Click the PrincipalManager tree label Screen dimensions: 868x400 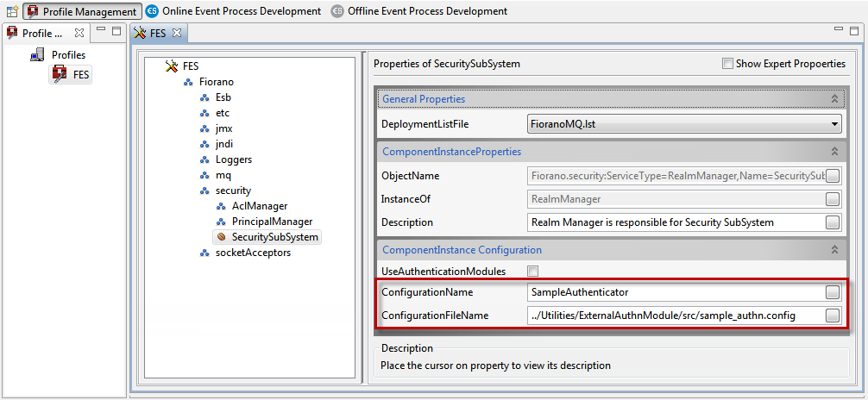[273, 222]
